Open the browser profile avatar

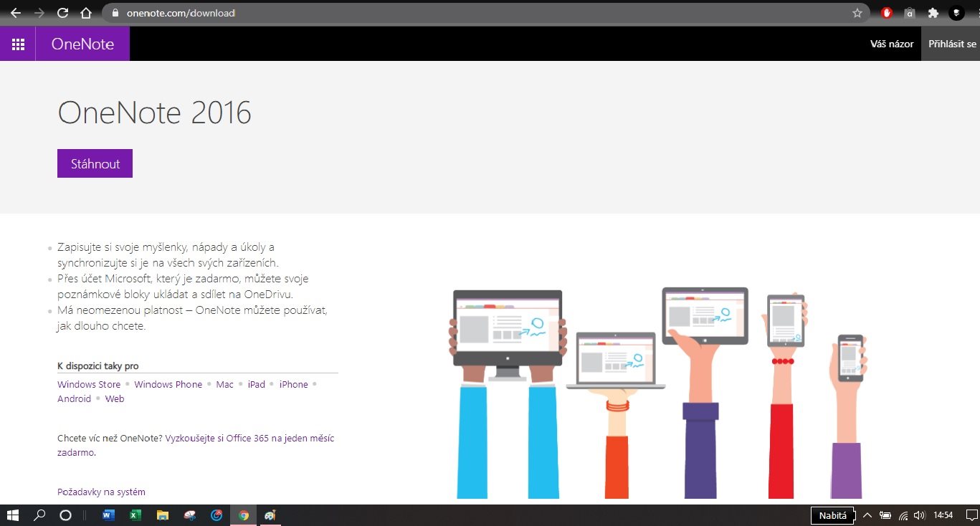pos(956,13)
